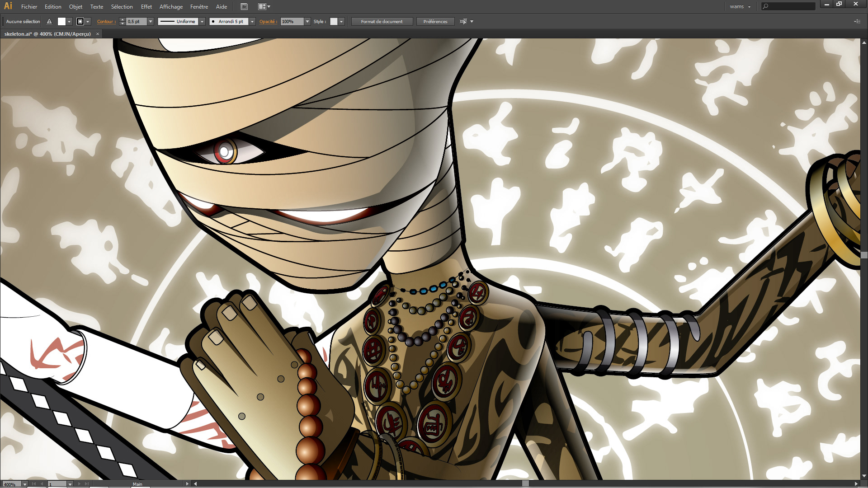The height and width of the screenshot is (488, 868).
Task: Open the Effet menu
Action: 146,7
